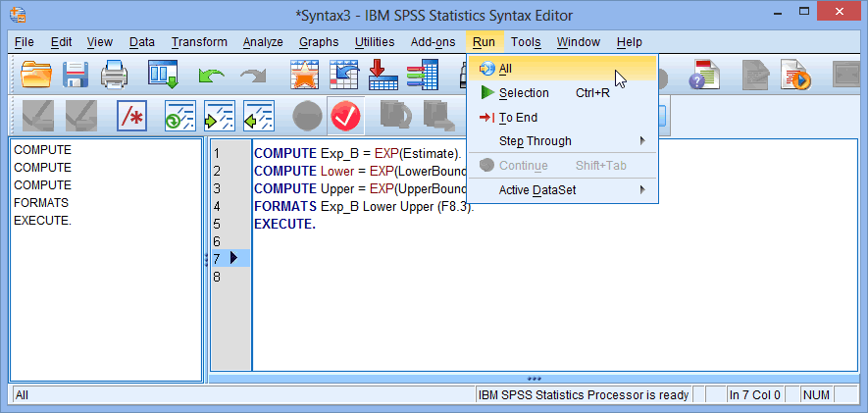Choose All from the Run menu
Viewport: 868px width, 413px height.
pos(562,69)
